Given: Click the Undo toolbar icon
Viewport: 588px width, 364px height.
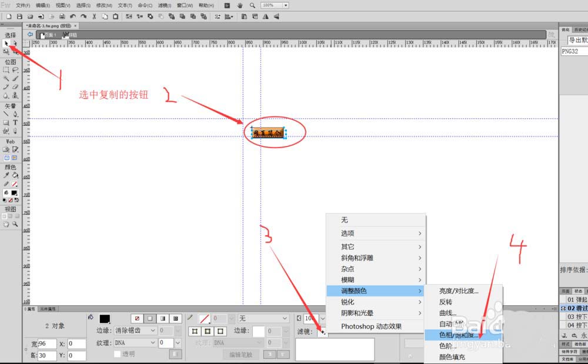Looking at the screenshot, I should [x=73, y=16].
